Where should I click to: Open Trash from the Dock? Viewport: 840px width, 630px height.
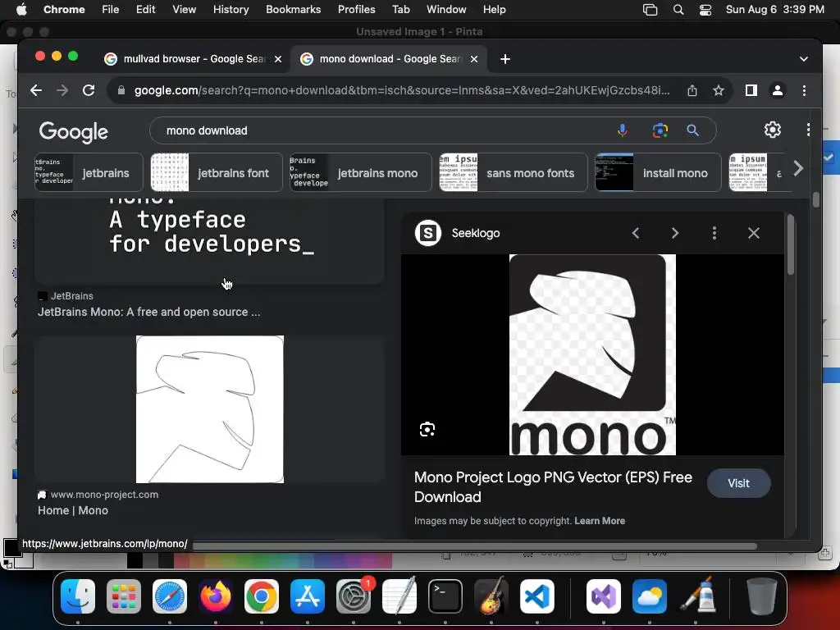761,596
